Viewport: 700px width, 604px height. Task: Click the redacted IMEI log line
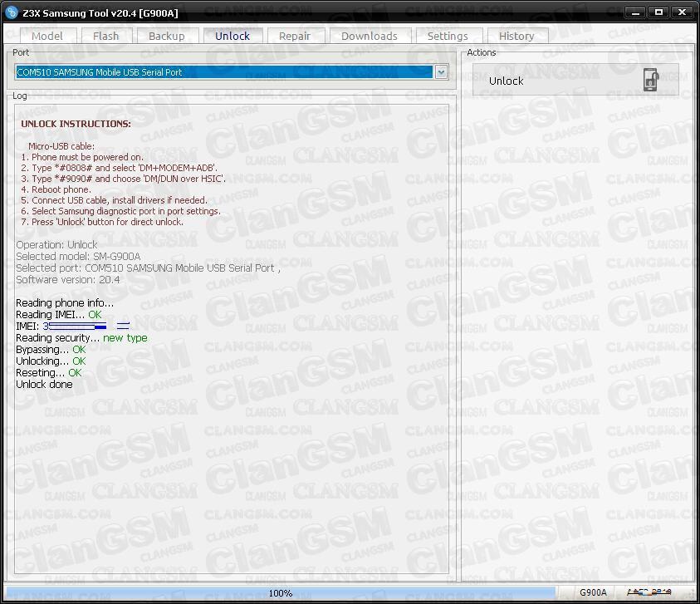pyautogui.click(x=73, y=327)
